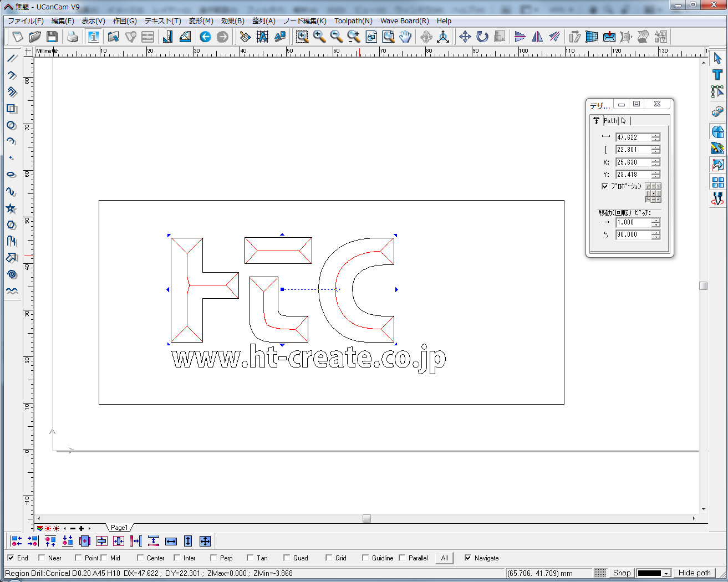Click the blue Undo back arrow
This screenshot has width=728, height=582.
click(x=205, y=37)
